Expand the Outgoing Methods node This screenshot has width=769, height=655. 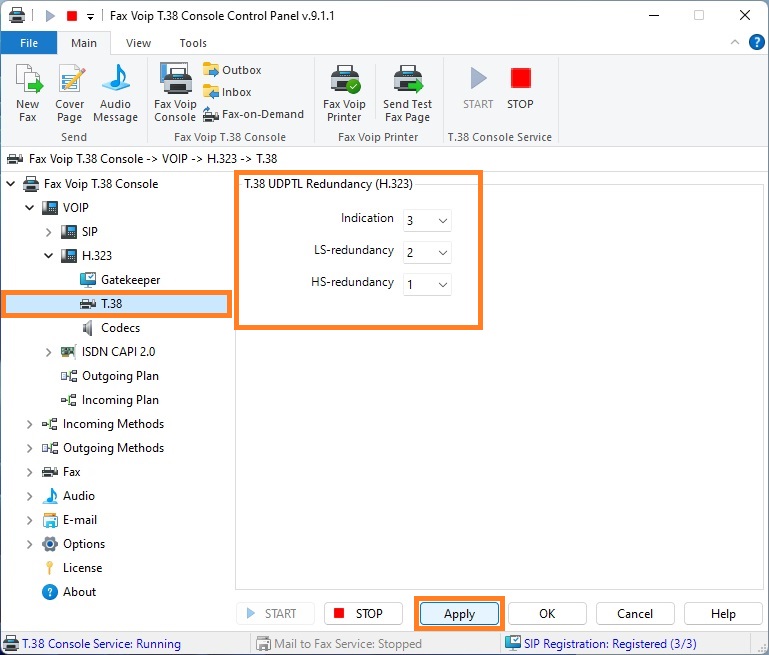tap(29, 448)
